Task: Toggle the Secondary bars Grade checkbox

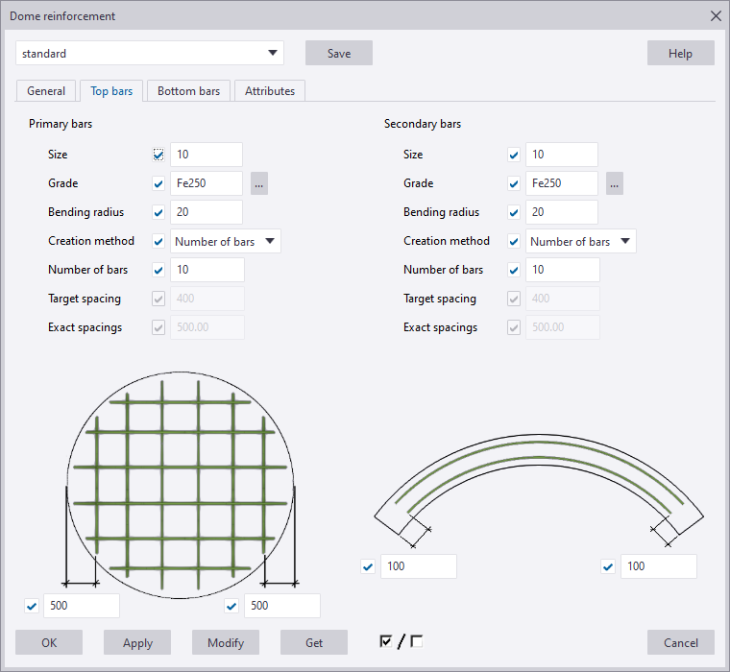Action: pyautogui.click(x=514, y=184)
